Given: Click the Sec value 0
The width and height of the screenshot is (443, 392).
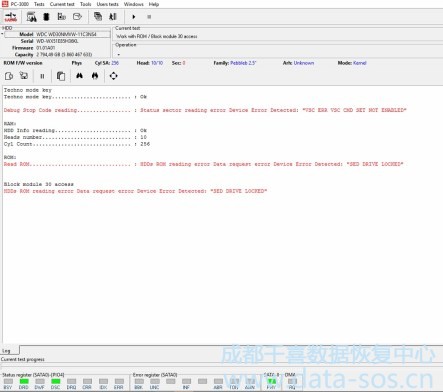Looking at the screenshot, I should click(184, 63).
